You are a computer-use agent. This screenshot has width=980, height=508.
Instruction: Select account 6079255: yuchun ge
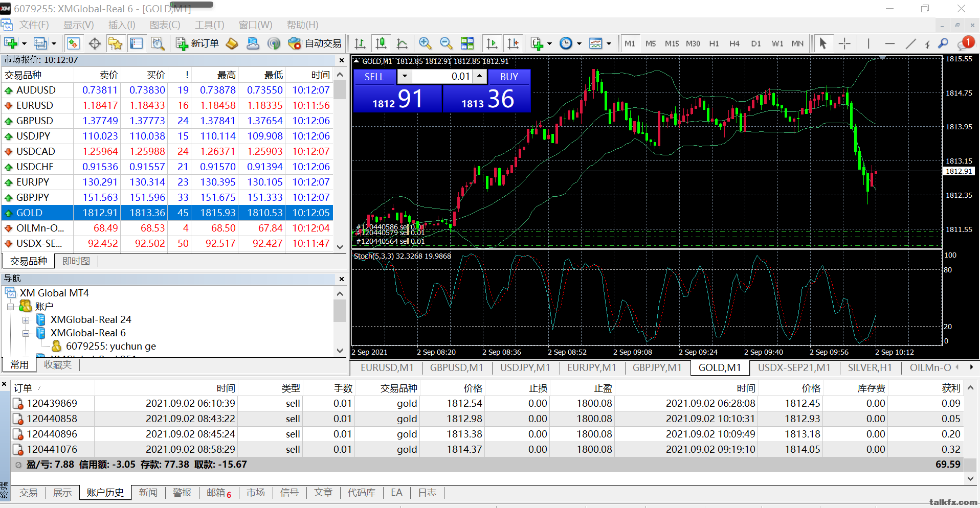[x=104, y=347]
